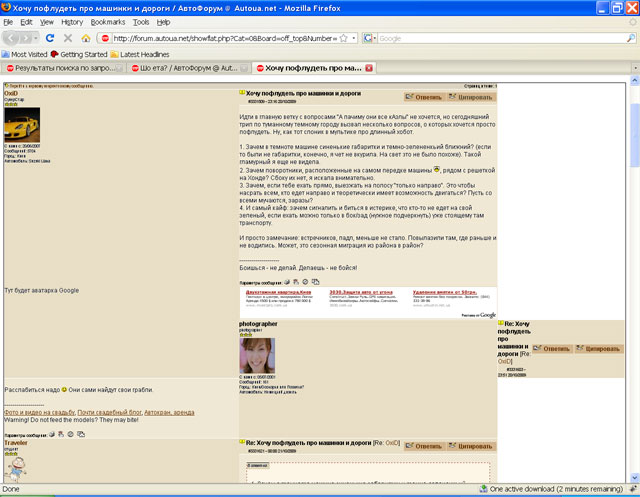Image resolution: width=640 pixels, height=497 pixels.
Task: Switch to the 'Шо ета?' tab
Action: [189, 68]
